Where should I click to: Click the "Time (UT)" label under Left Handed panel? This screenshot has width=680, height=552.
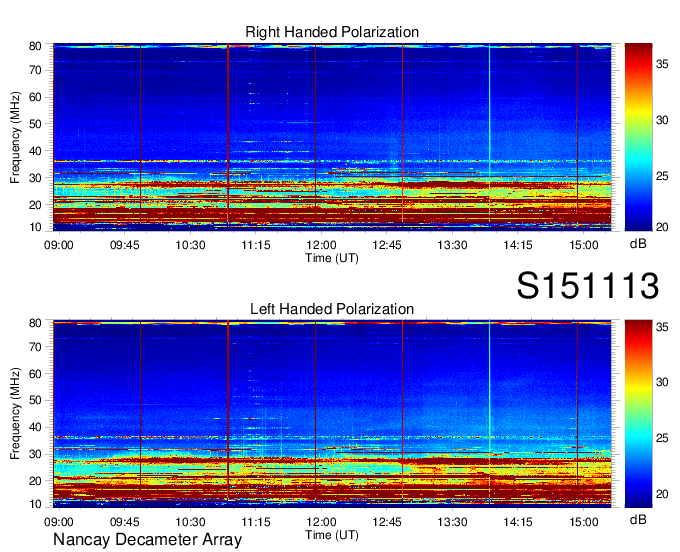coord(332,535)
